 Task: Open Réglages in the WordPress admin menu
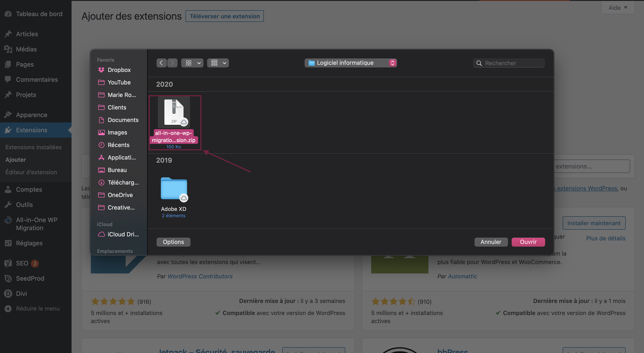point(36,243)
